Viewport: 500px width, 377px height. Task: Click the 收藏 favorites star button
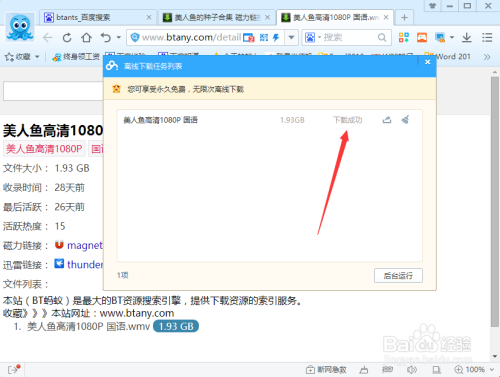tap(18, 57)
